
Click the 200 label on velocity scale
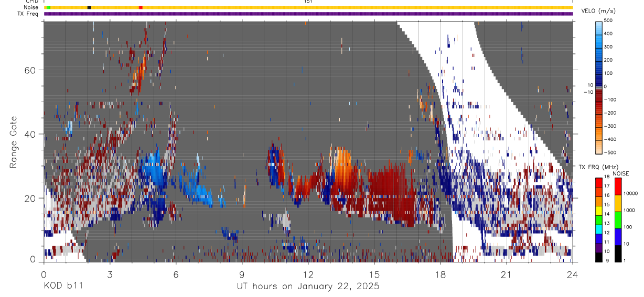[x=608, y=60]
